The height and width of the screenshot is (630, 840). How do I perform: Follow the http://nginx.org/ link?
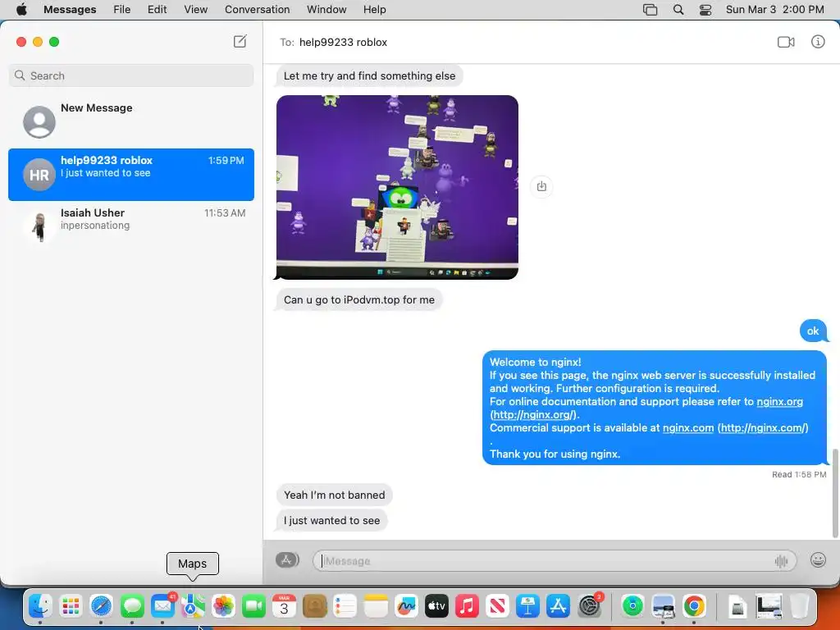533,414
